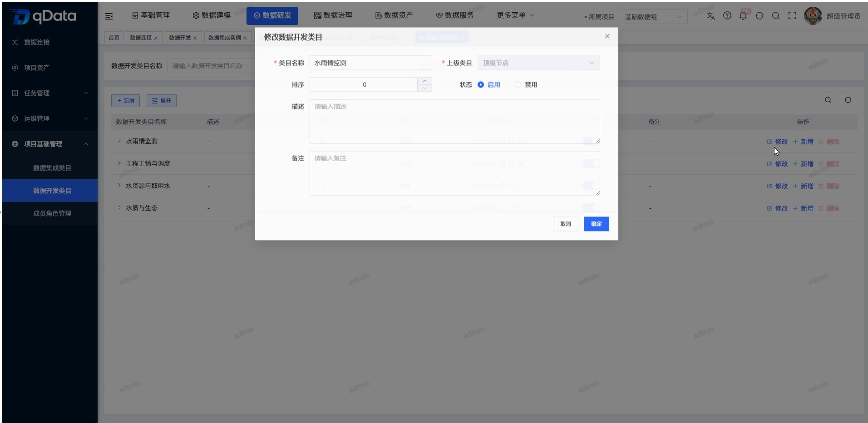Screen dimensions: 868x423
Task: Click 删除 for the 工程工情与调度 row
Action: (829, 164)
